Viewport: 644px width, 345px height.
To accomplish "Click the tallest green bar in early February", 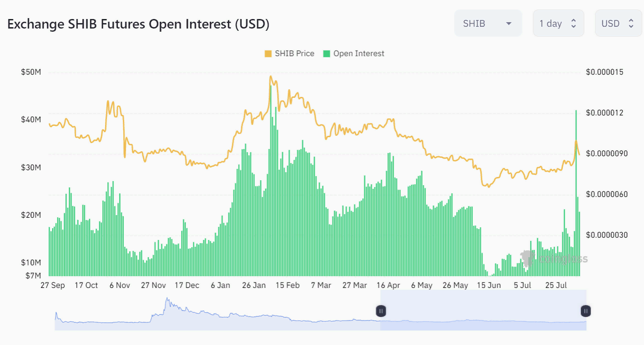I will pyautogui.click(x=271, y=181).
